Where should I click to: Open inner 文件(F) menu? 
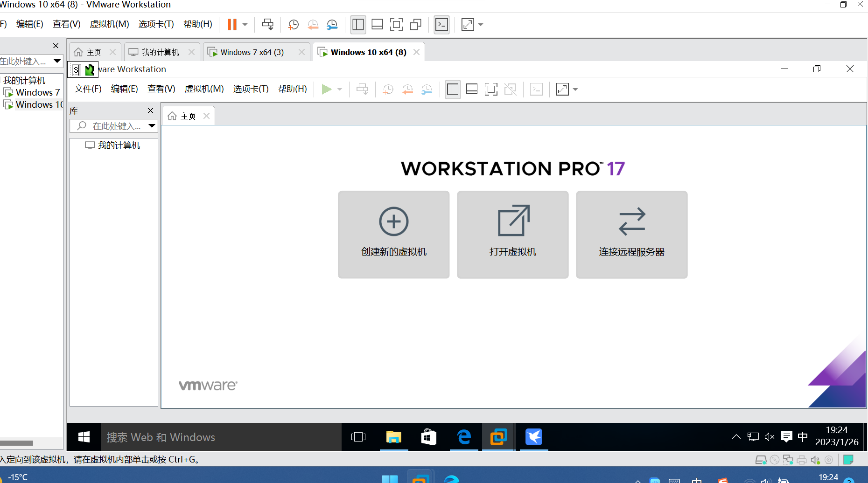88,89
